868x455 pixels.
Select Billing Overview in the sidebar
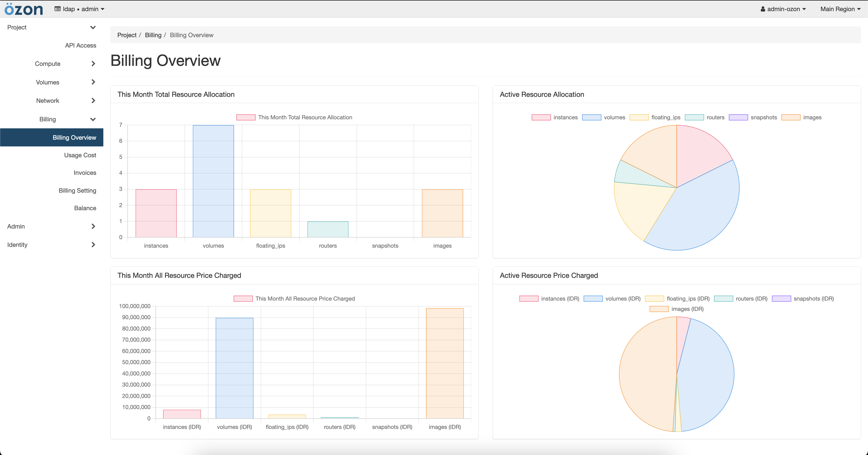pyautogui.click(x=52, y=137)
